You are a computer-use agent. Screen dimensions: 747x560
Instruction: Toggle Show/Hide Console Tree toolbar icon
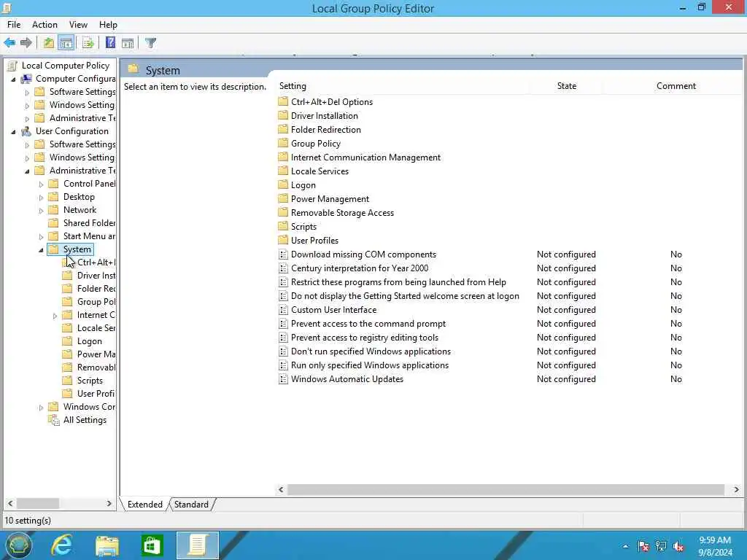(x=66, y=43)
